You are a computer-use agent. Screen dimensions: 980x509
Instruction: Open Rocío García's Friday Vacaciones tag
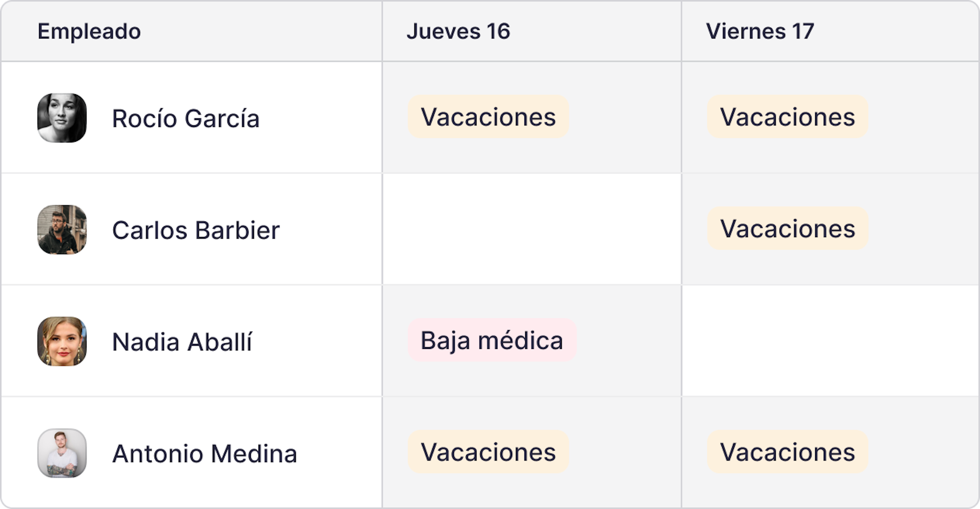coord(788,117)
